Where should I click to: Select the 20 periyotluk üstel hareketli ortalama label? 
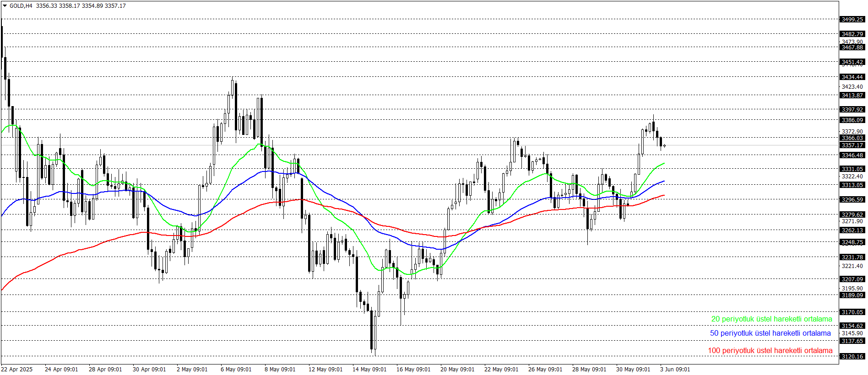(x=771, y=319)
